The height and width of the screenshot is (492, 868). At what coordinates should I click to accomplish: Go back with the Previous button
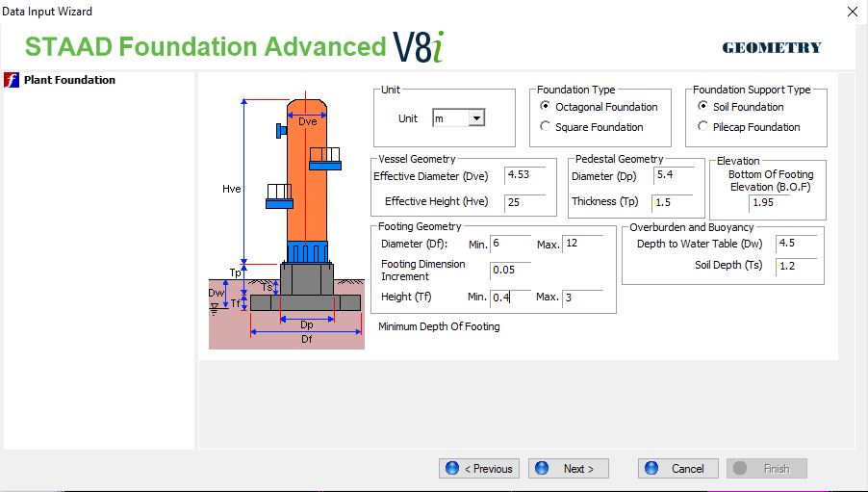479,469
